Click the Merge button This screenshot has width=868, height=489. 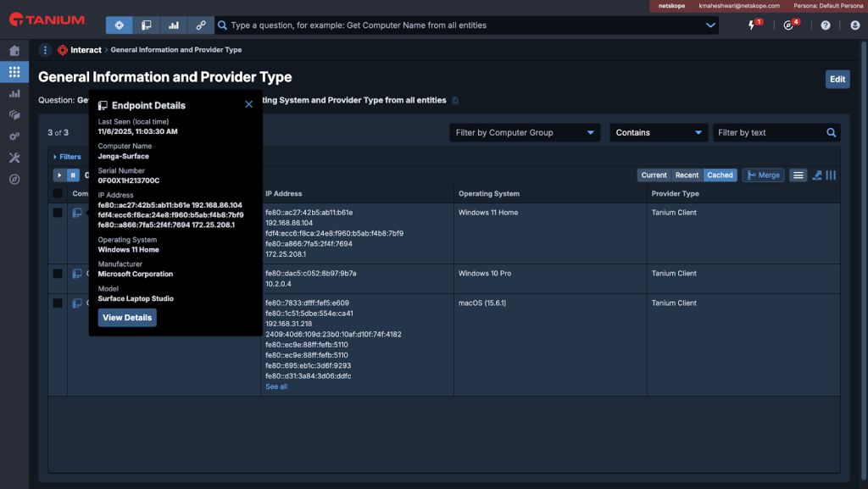763,175
